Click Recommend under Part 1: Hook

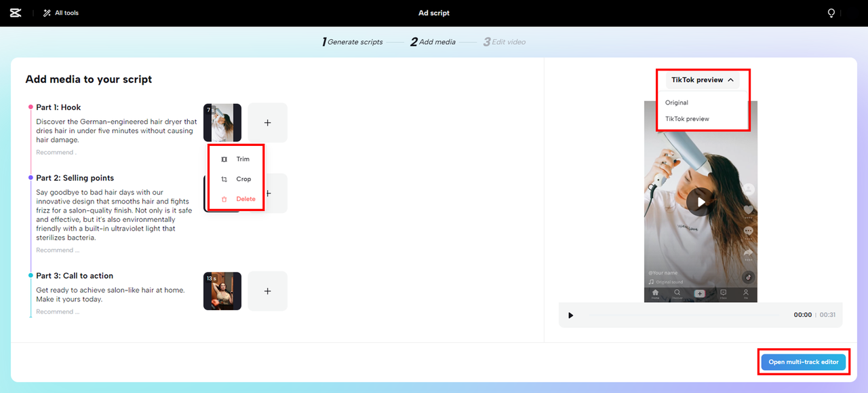57,153
